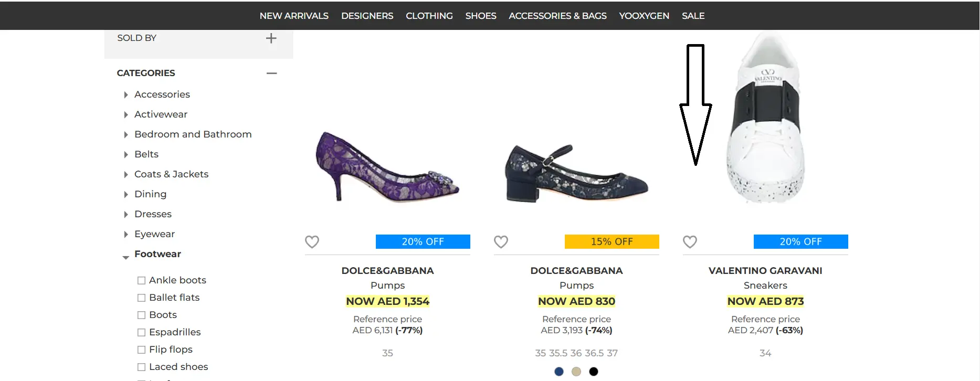The width and height of the screenshot is (980, 381).
Task: Favorite the Valentino Garavani sneakers
Action: click(x=690, y=242)
